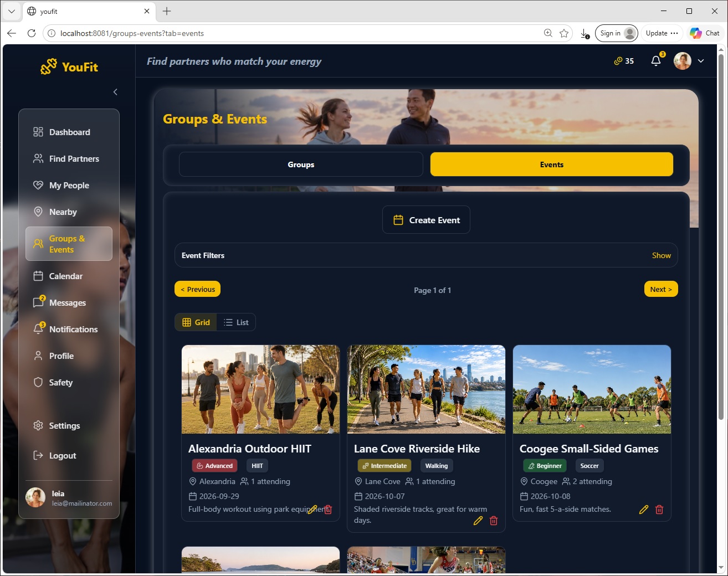Click the Safety shield icon
This screenshot has width=728, height=576.
click(x=38, y=382)
